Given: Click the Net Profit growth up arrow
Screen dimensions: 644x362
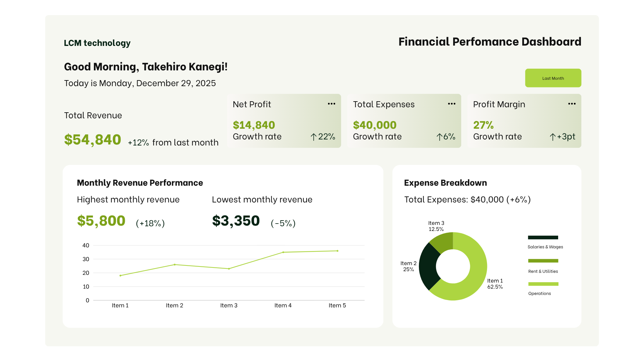Looking at the screenshot, I should [x=313, y=137].
